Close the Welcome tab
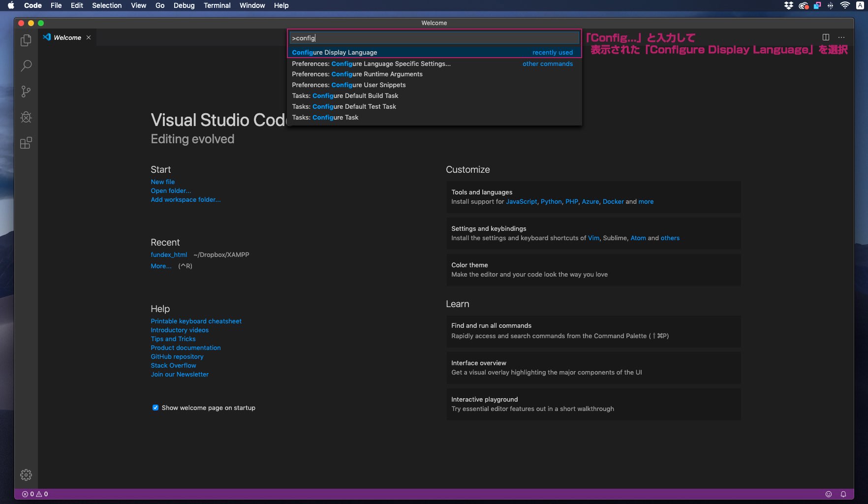 (x=89, y=37)
